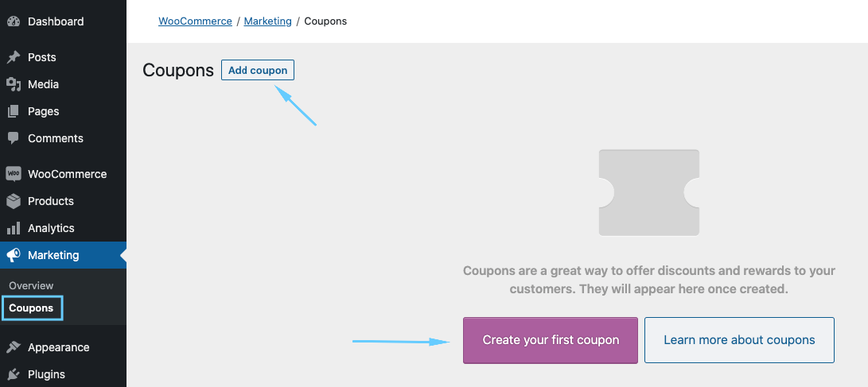Click the Marketing megaphone icon
The height and width of the screenshot is (387, 868).
click(14, 255)
